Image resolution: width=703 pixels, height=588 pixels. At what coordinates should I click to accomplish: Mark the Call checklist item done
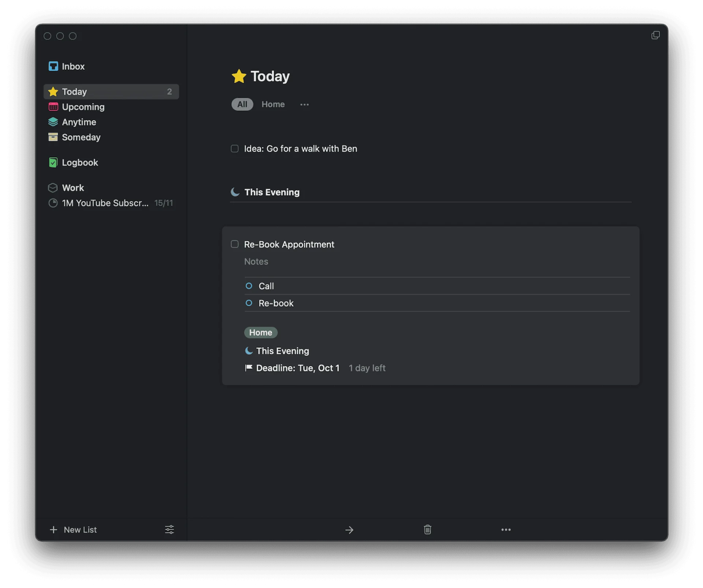249,286
